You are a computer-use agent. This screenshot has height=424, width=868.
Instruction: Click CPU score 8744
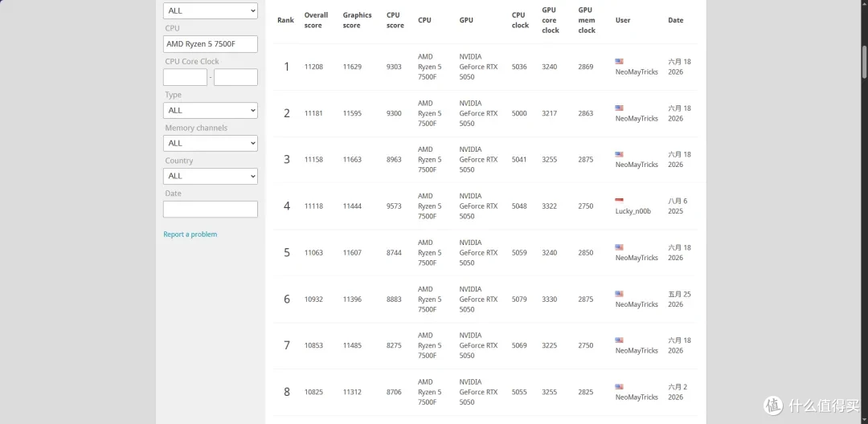click(x=394, y=253)
